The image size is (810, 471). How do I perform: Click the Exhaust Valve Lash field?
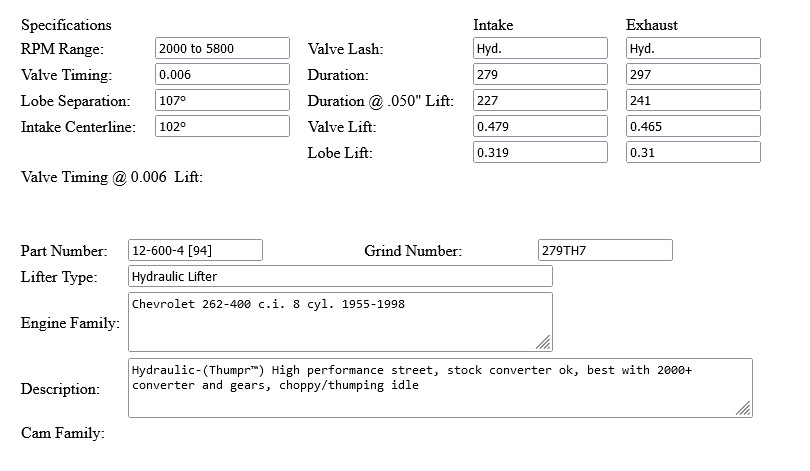693,48
